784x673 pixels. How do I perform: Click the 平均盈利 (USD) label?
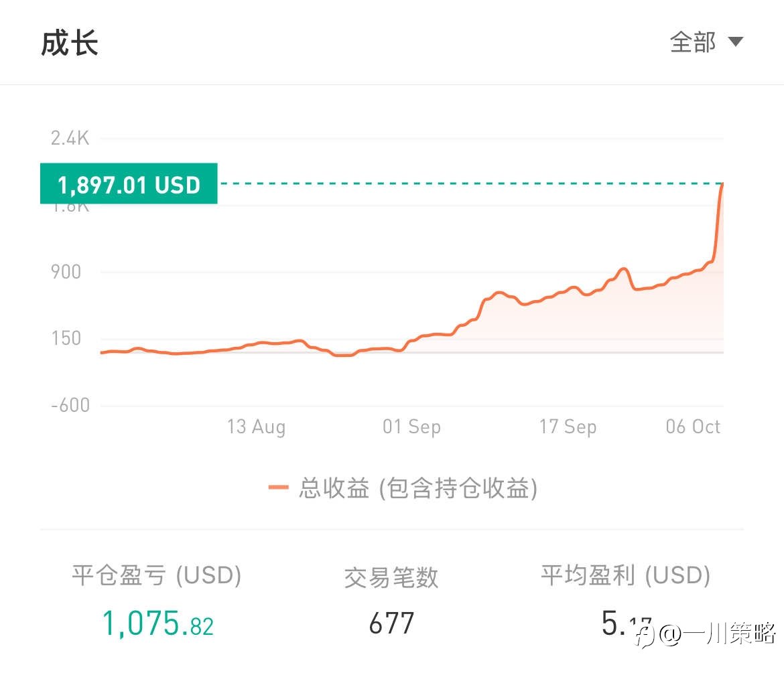[x=625, y=575]
